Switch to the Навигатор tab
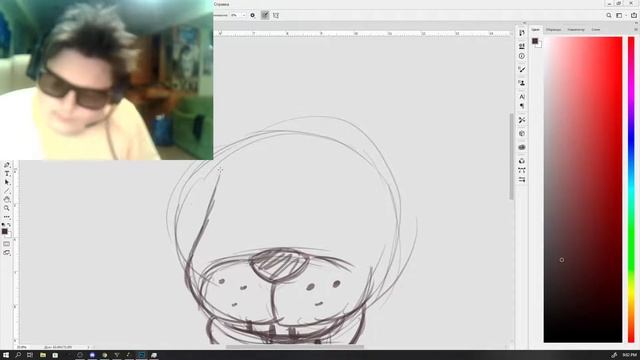 click(x=576, y=29)
